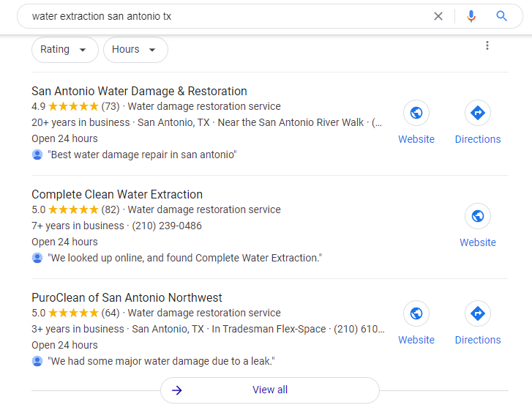Image resolution: width=532 pixels, height=416 pixels.
Task: Click reviewer avatar beside Complete Water Extraction review
Action: [37, 258]
